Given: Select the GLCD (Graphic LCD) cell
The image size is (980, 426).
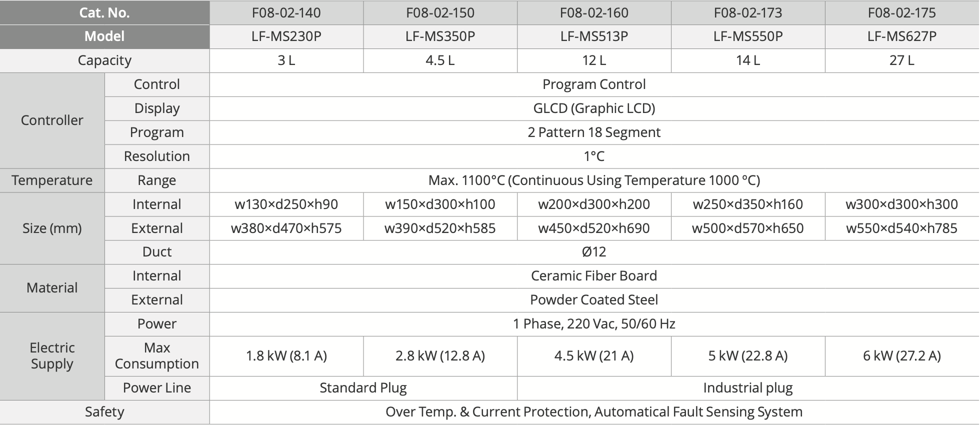Looking at the screenshot, I should (594, 108).
